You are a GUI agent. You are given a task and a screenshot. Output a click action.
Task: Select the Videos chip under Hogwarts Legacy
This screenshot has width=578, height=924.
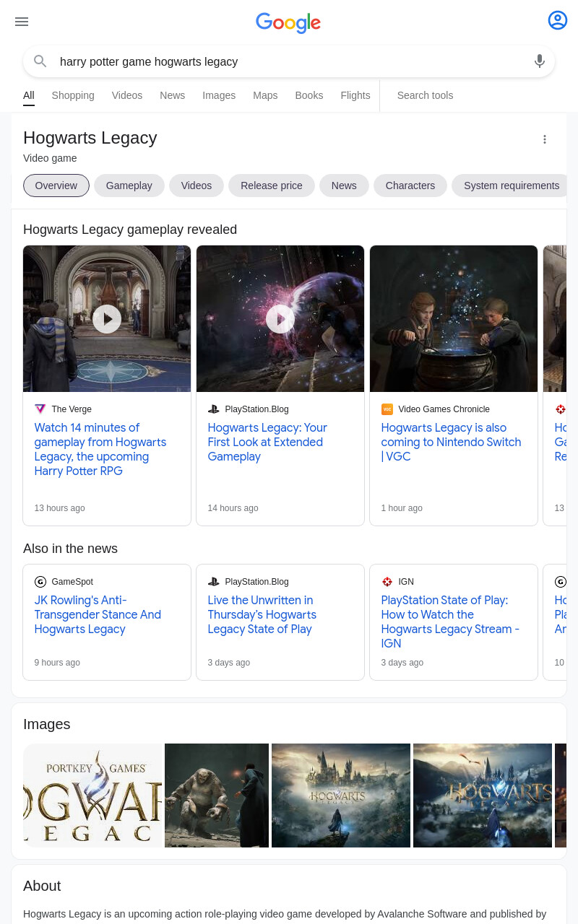pos(197,186)
